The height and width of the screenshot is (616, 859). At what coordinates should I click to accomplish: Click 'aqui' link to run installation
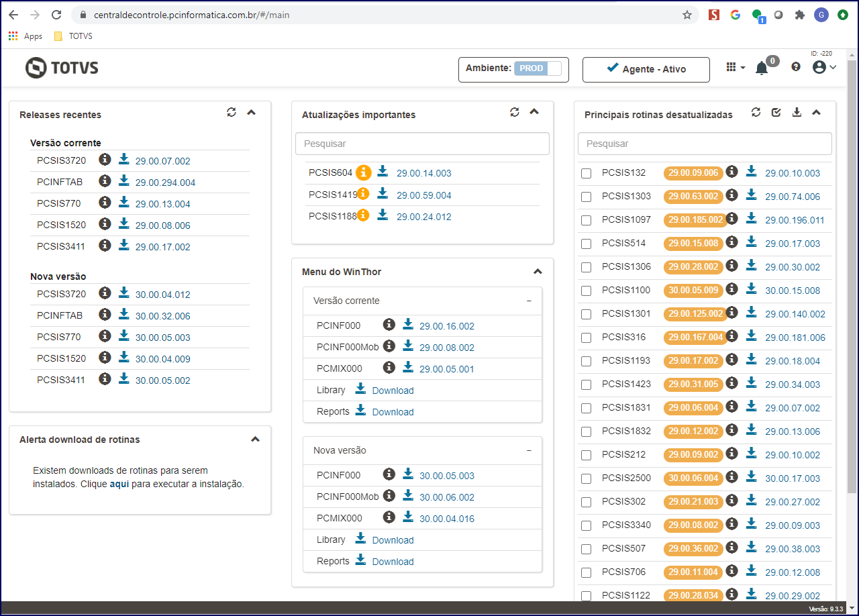pos(119,484)
